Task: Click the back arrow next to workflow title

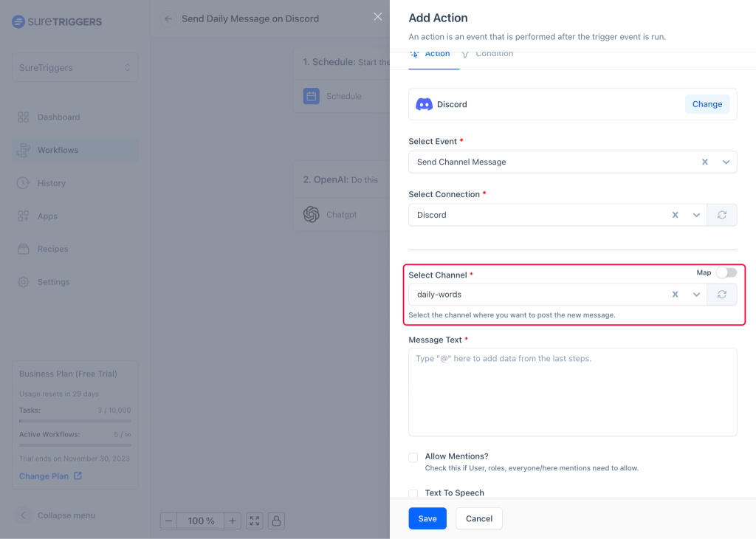Action: tap(168, 18)
